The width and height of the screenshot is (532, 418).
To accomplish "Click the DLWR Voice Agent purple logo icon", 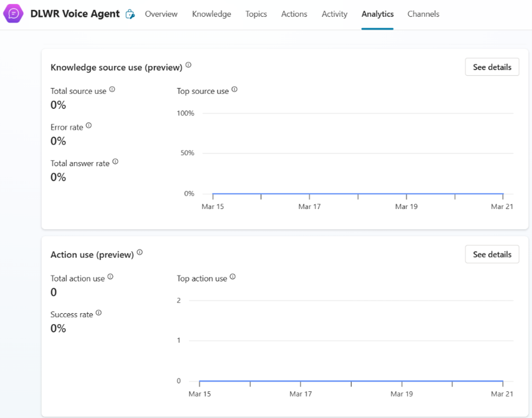I will pyautogui.click(x=13, y=14).
